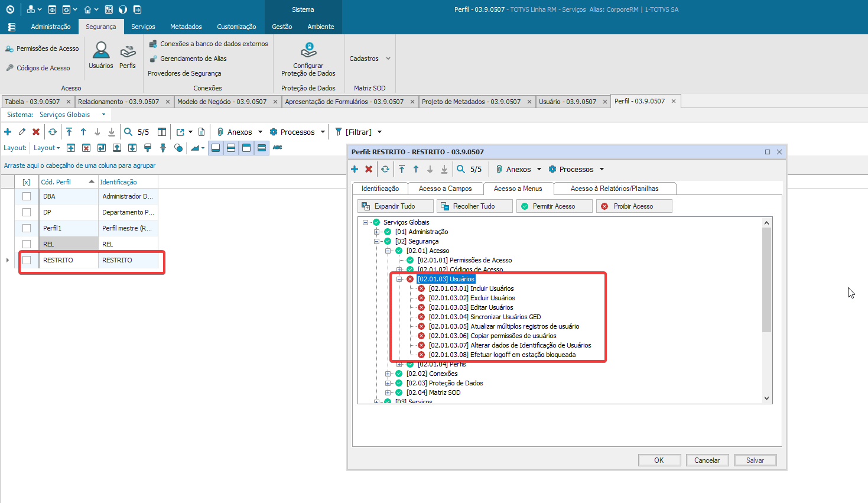Click the top bar home icon

click(x=87, y=9)
